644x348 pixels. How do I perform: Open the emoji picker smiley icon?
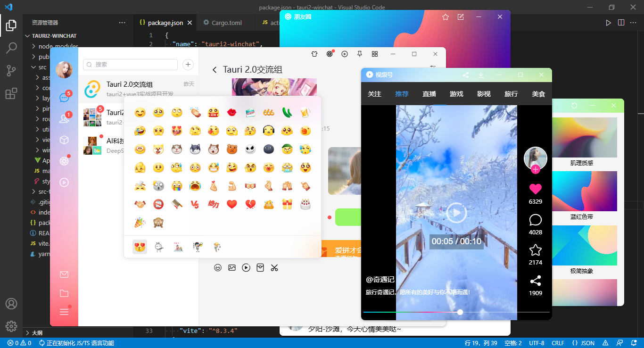coord(218,268)
